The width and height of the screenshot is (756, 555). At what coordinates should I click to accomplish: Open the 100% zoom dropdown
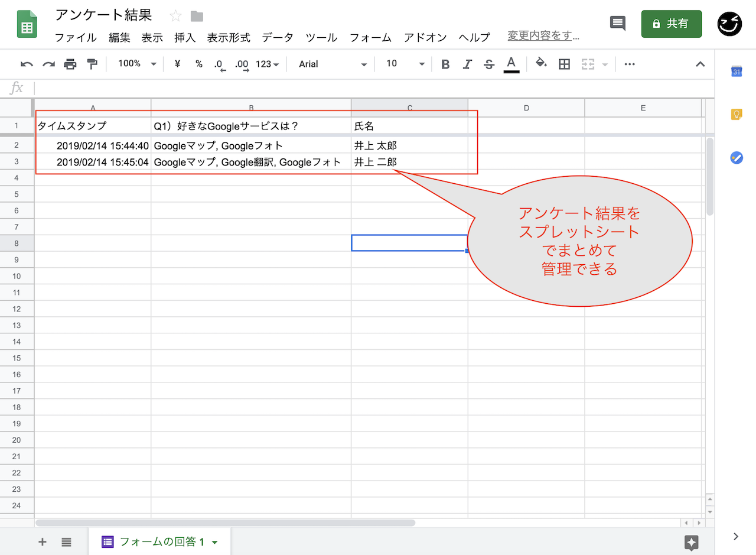coord(136,64)
